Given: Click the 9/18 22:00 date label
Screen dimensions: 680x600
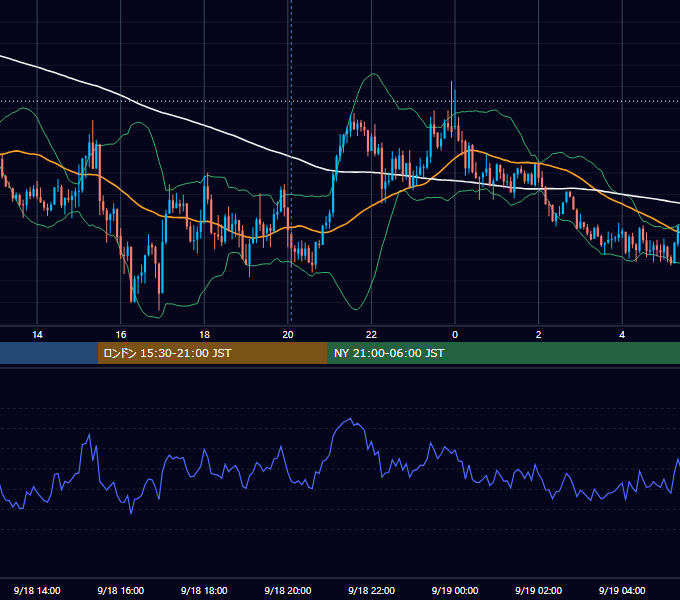Looking at the screenshot, I should [371, 590].
